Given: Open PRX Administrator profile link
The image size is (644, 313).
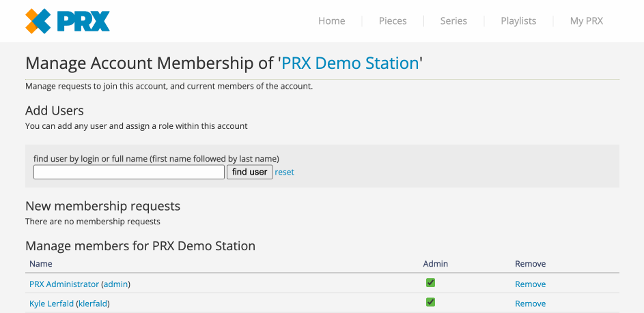Looking at the screenshot, I should tap(64, 284).
